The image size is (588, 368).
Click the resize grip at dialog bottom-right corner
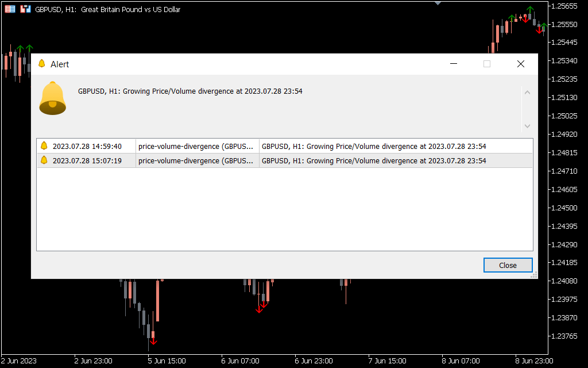(534, 275)
